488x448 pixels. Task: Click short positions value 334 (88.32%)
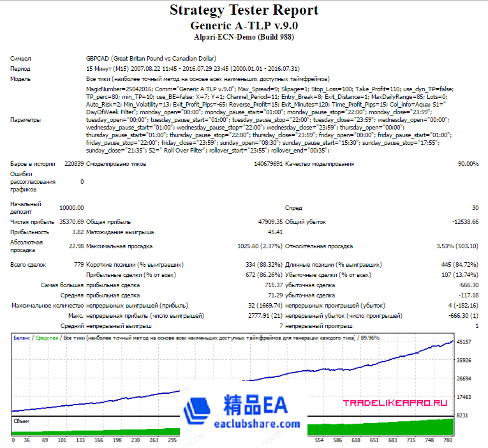[x=264, y=265]
